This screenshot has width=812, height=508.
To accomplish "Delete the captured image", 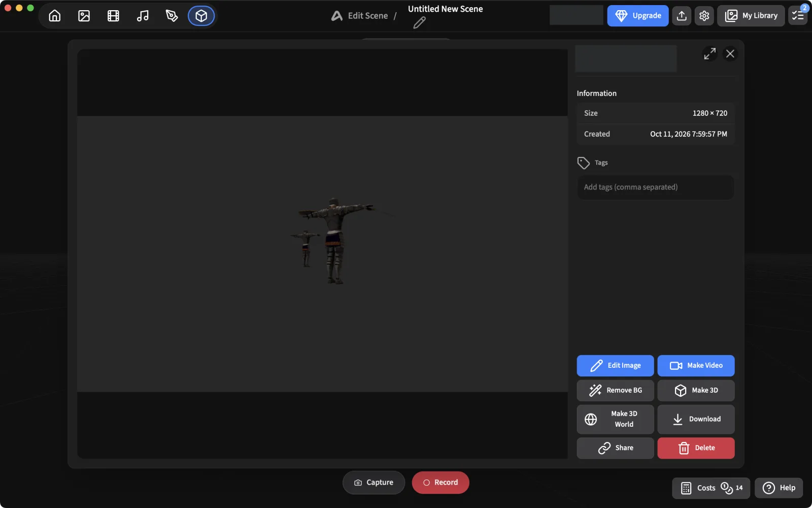I will [x=696, y=448].
